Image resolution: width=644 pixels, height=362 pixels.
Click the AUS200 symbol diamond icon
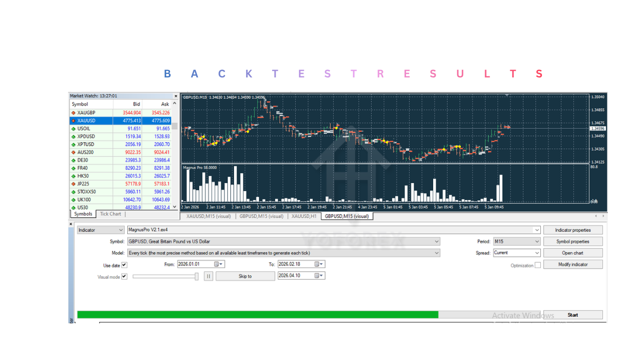click(x=72, y=152)
